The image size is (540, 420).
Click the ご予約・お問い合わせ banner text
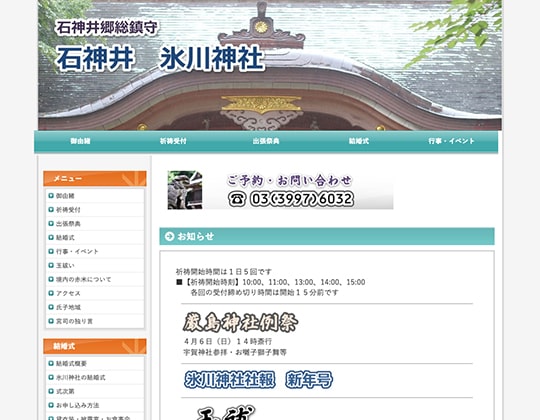[x=290, y=180]
